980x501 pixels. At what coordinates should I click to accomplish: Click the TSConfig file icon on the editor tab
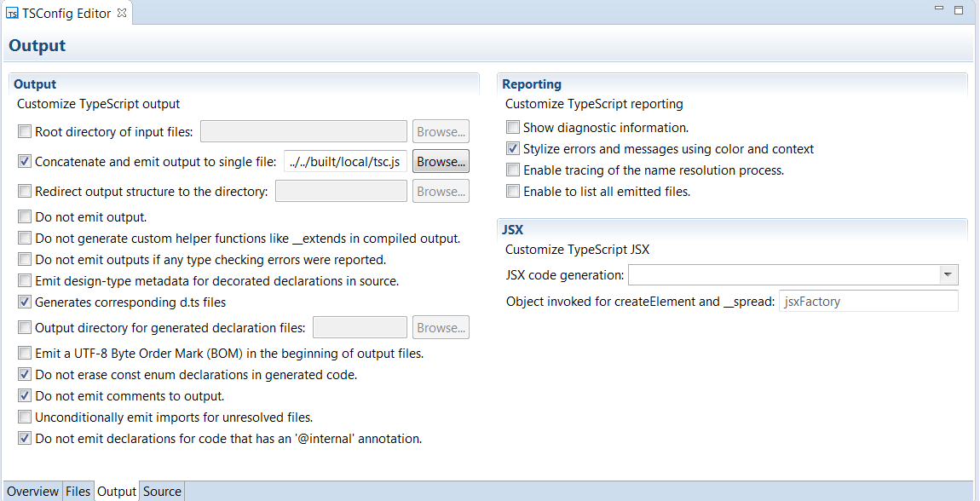[14, 13]
